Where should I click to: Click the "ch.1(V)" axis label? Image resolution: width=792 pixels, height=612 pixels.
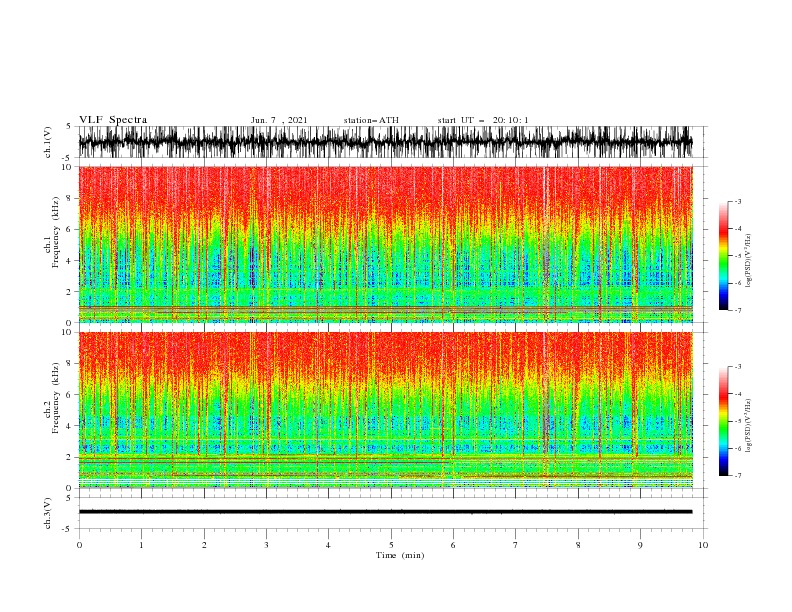[x=48, y=142]
